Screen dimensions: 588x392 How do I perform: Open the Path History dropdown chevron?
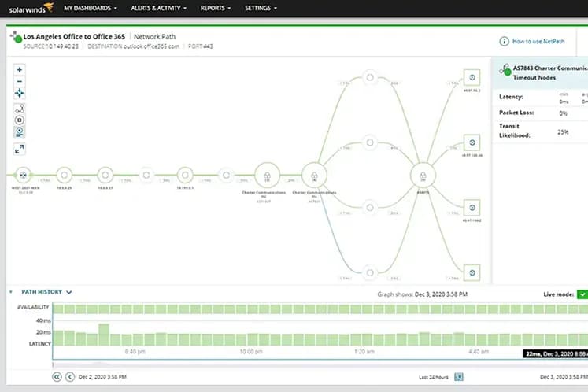(69, 292)
